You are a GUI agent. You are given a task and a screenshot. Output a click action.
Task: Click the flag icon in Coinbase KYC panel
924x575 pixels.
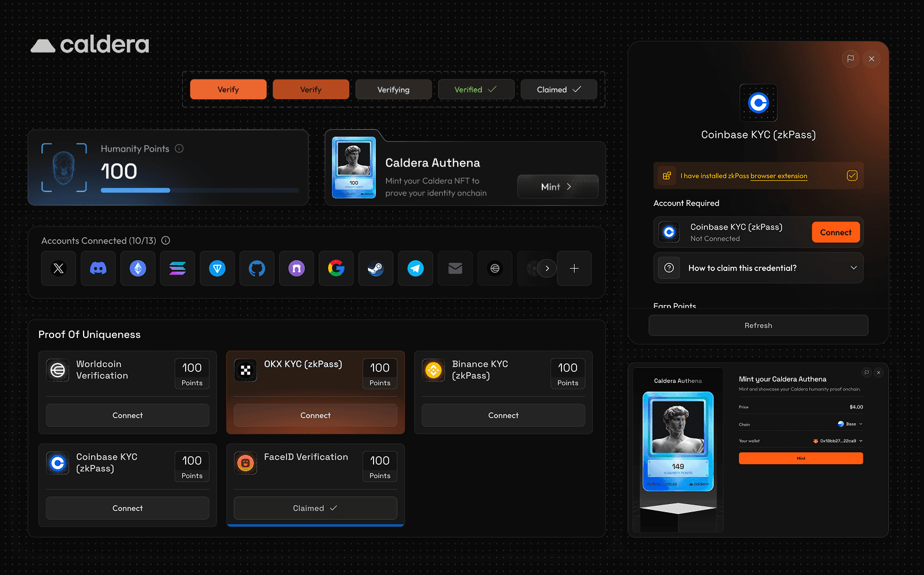(x=850, y=58)
